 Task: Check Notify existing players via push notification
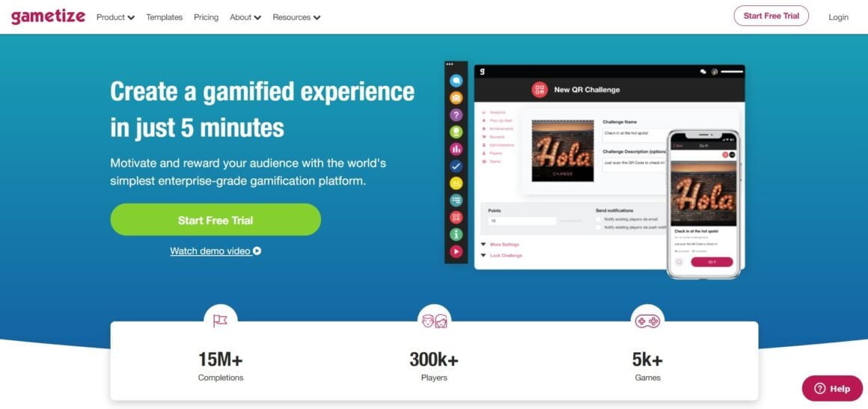[x=599, y=227]
